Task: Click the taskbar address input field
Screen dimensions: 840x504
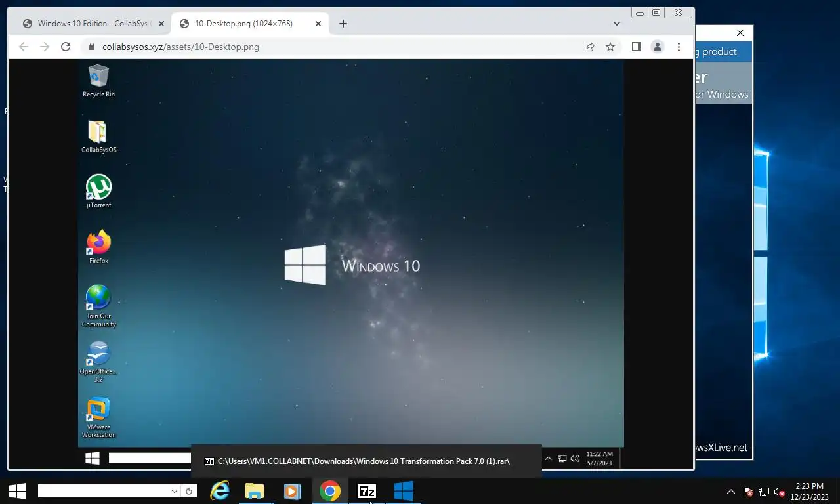Action: (104, 491)
